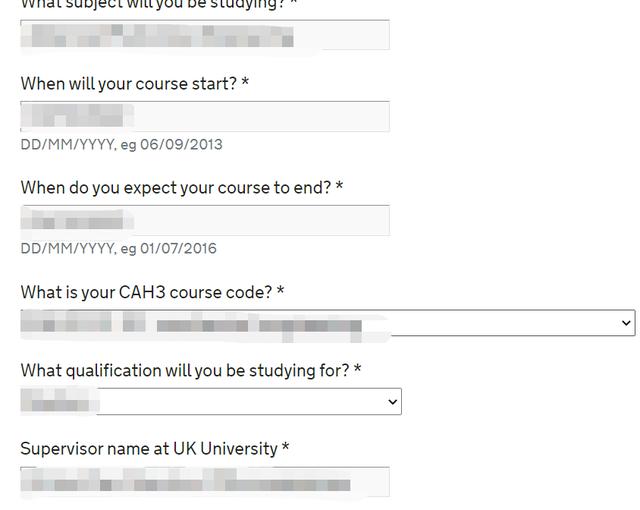Click the course end date input
Viewport: 640px width, 510px height.
204,220
